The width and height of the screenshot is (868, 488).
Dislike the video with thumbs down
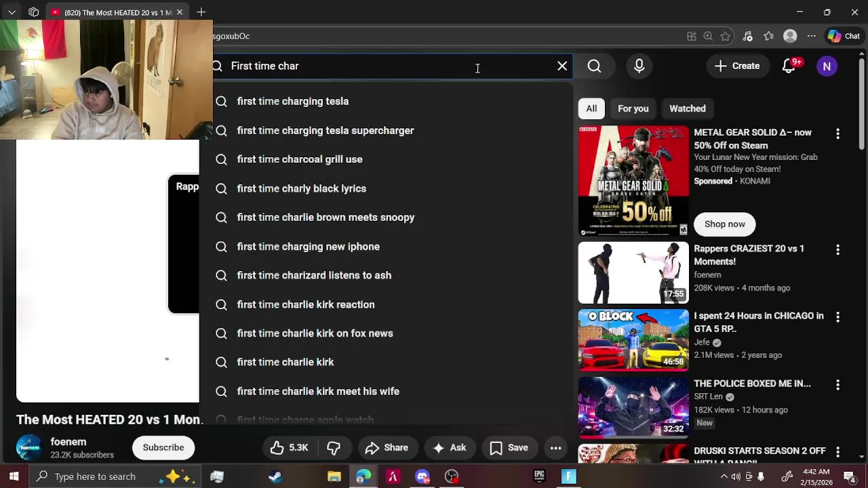pyautogui.click(x=334, y=447)
